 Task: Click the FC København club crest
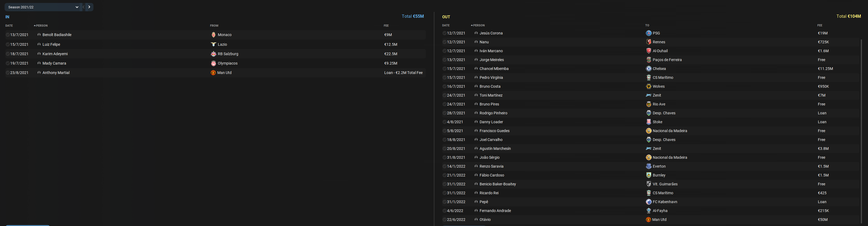[x=649, y=202]
